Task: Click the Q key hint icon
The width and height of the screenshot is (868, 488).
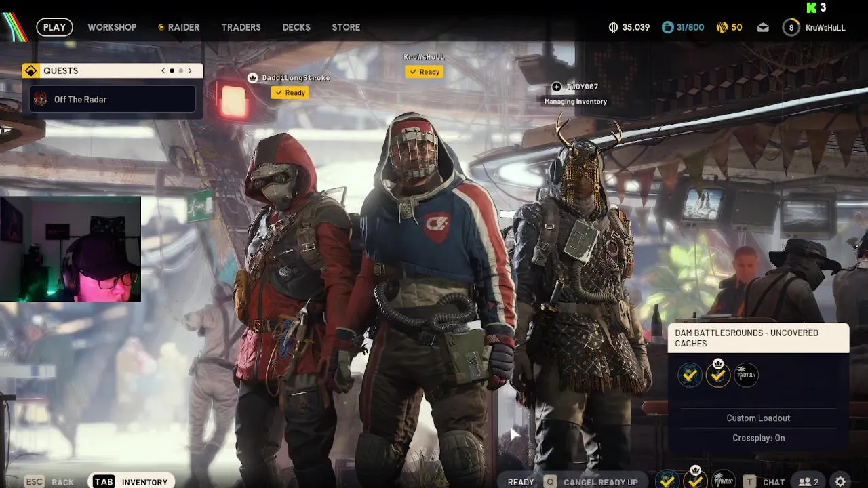Action: 550,482
